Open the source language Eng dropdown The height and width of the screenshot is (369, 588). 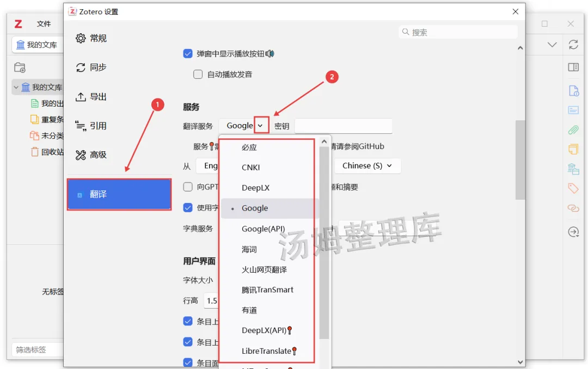(x=207, y=166)
